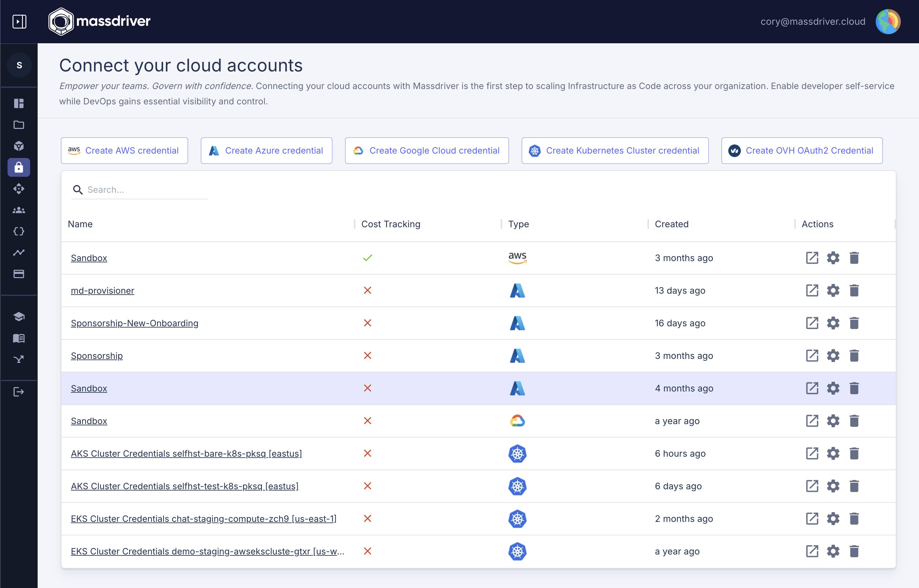Screen dimensions: 919x588
Task: Select the Bundles package icon in sidebar
Action: (x=19, y=146)
